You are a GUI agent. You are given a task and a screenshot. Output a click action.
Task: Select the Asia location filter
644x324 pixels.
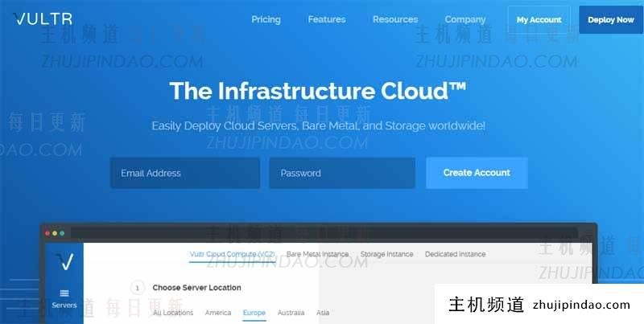[x=323, y=313]
